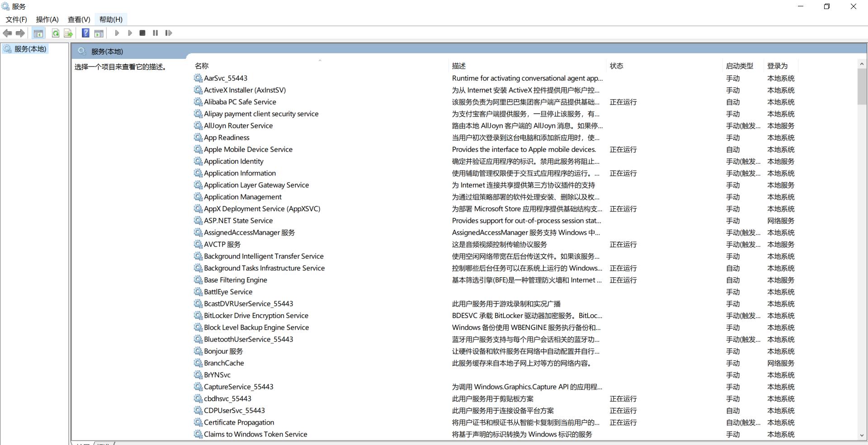Click the Export List toolbar icon
The image size is (868, 445).
[68, 33]
